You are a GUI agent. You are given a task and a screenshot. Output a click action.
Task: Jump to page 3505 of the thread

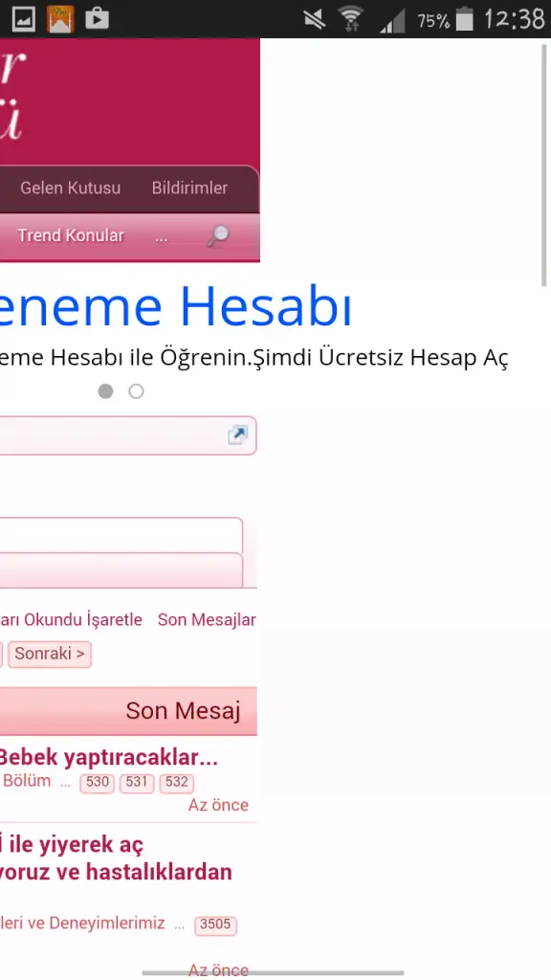click(215, 924)
